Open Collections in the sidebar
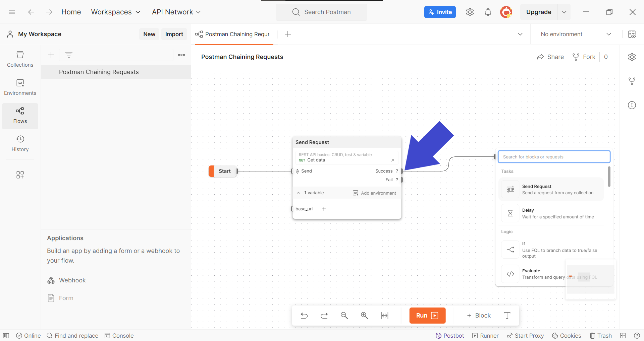This screenshot has width=644, height=341. [x=20, y=59]
